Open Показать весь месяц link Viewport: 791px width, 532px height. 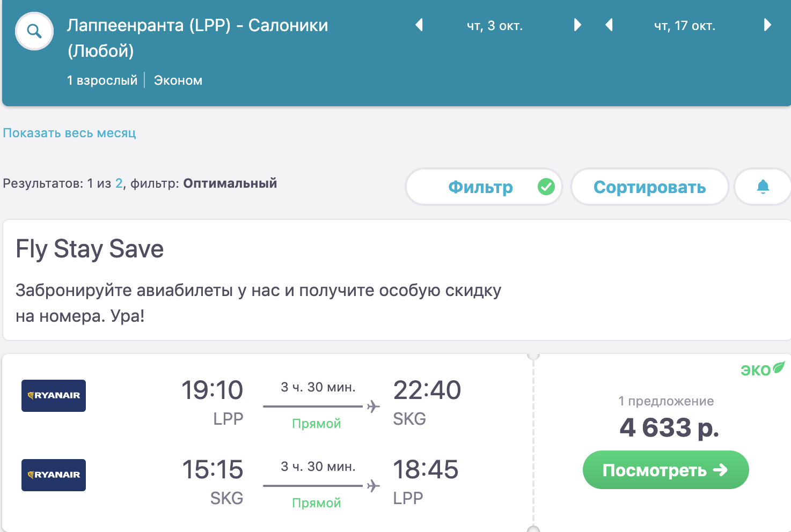[x=69, y=133]
